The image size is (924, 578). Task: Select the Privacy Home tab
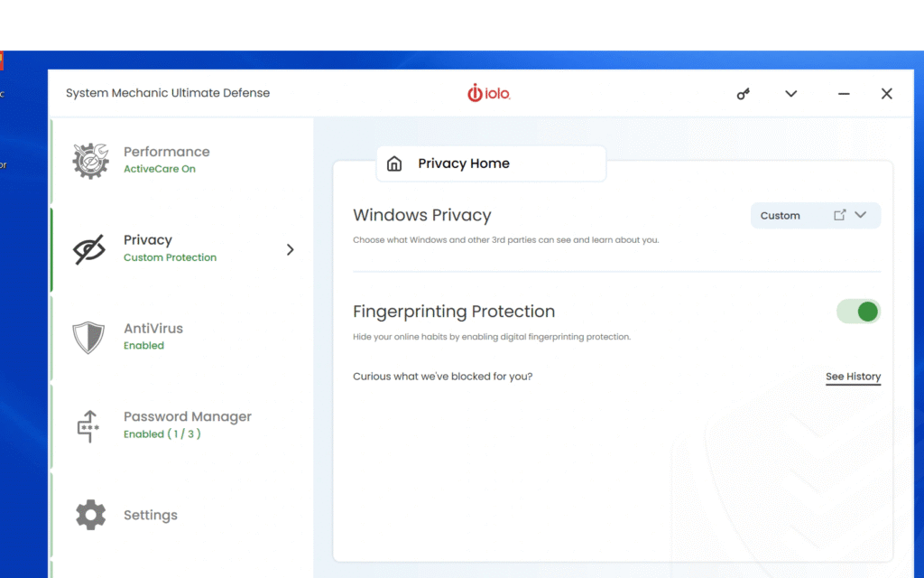point(491,163)
